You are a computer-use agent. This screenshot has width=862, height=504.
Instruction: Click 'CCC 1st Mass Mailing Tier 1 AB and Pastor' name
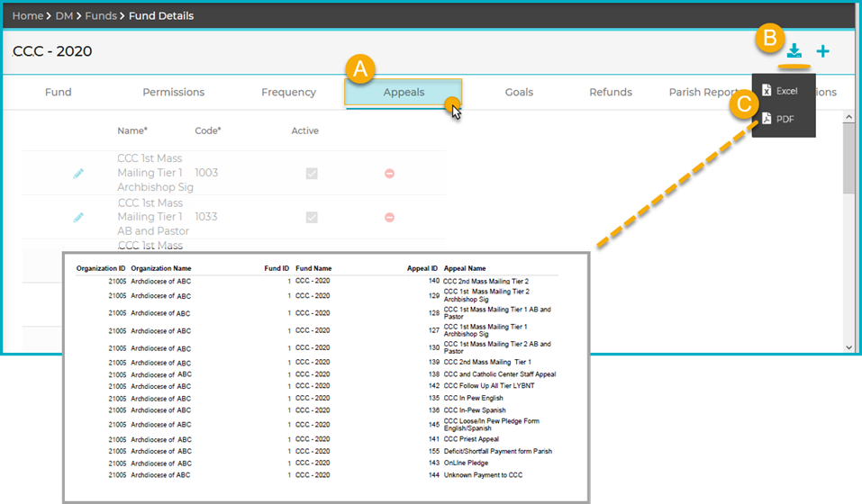click(x=153, y=217)
